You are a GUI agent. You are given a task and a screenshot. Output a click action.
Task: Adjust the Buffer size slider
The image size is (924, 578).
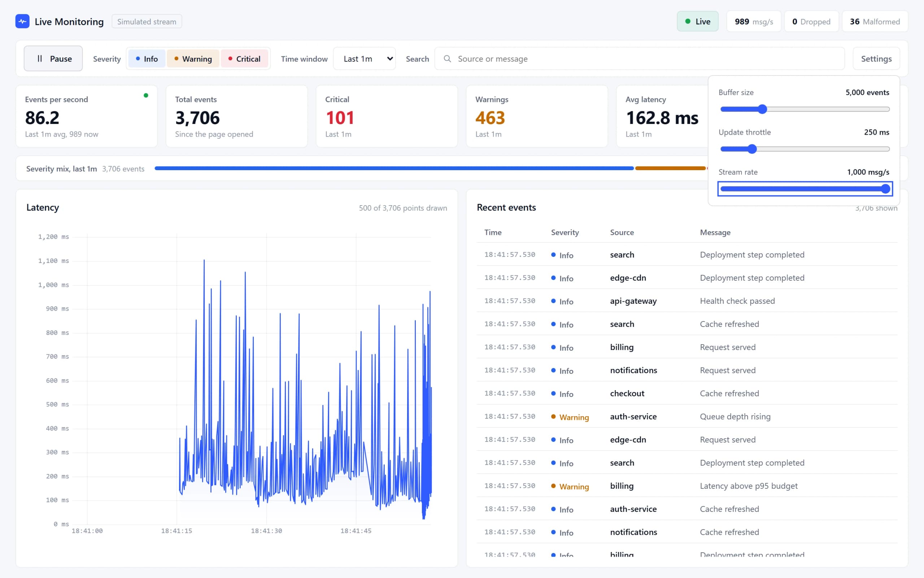point(805,109)
